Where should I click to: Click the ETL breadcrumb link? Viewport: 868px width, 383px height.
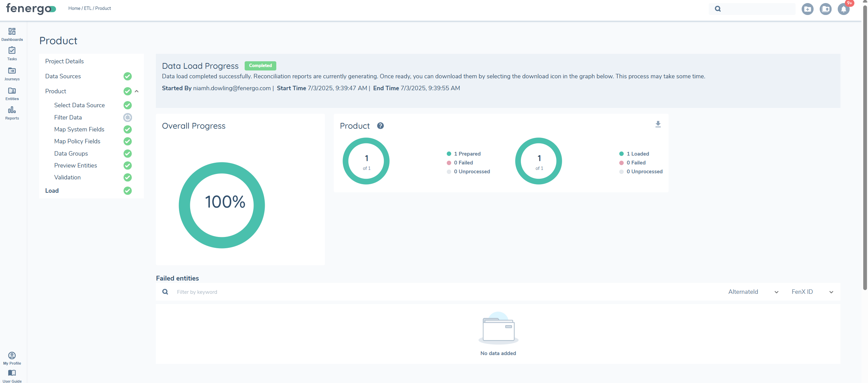[x=88, y=8]
